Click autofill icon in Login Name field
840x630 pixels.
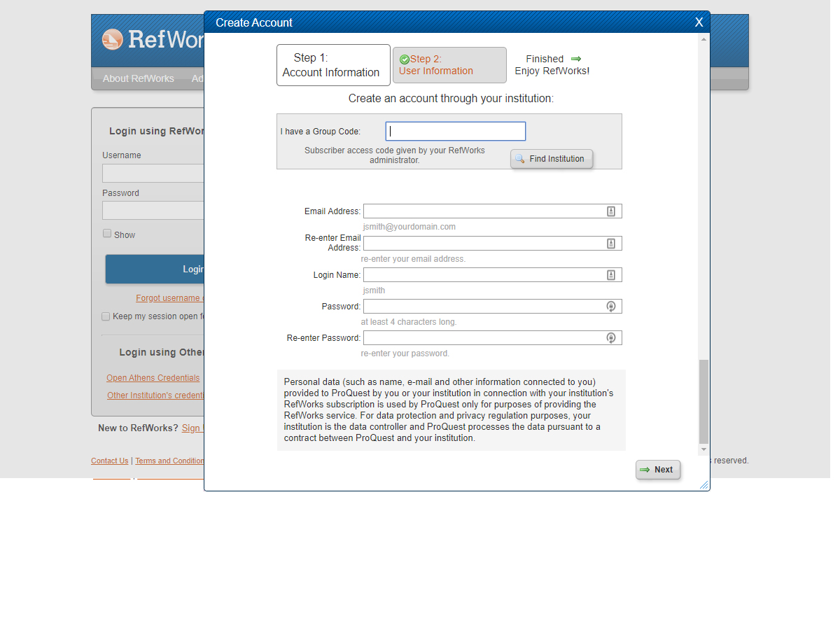tap(610, 275)
